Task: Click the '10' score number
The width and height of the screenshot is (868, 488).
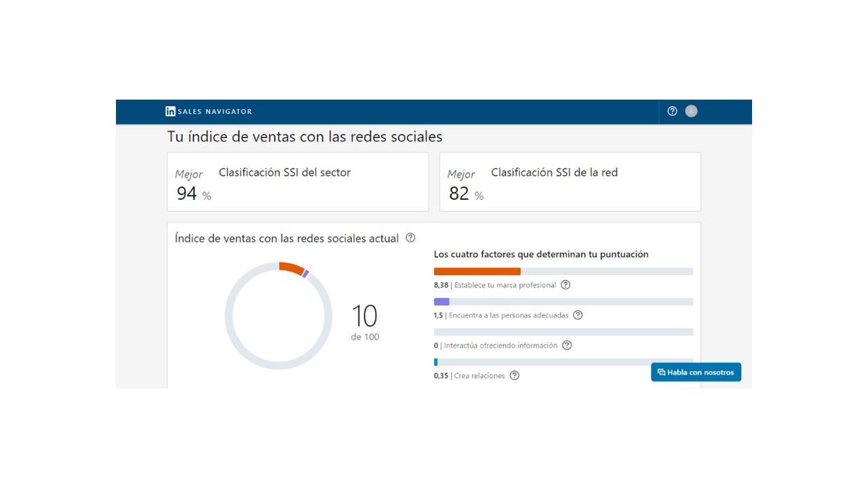Action: 364,316
